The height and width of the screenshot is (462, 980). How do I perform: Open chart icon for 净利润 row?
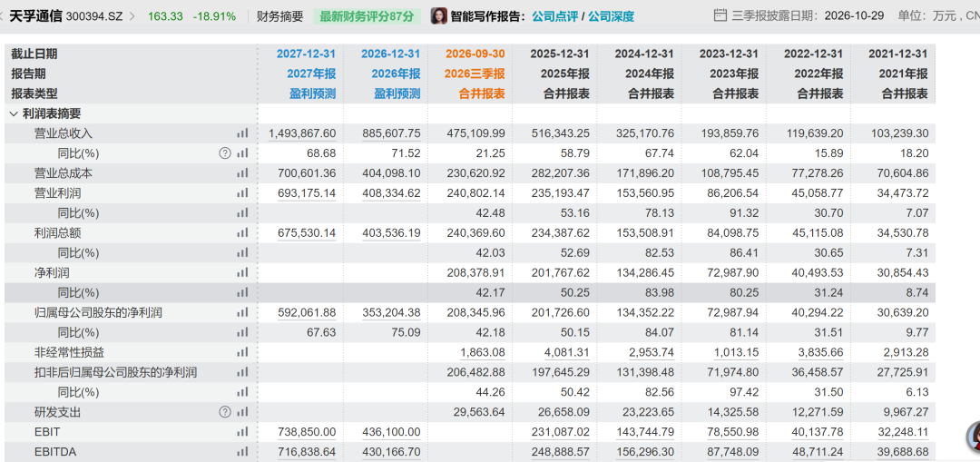click(242, 273)
